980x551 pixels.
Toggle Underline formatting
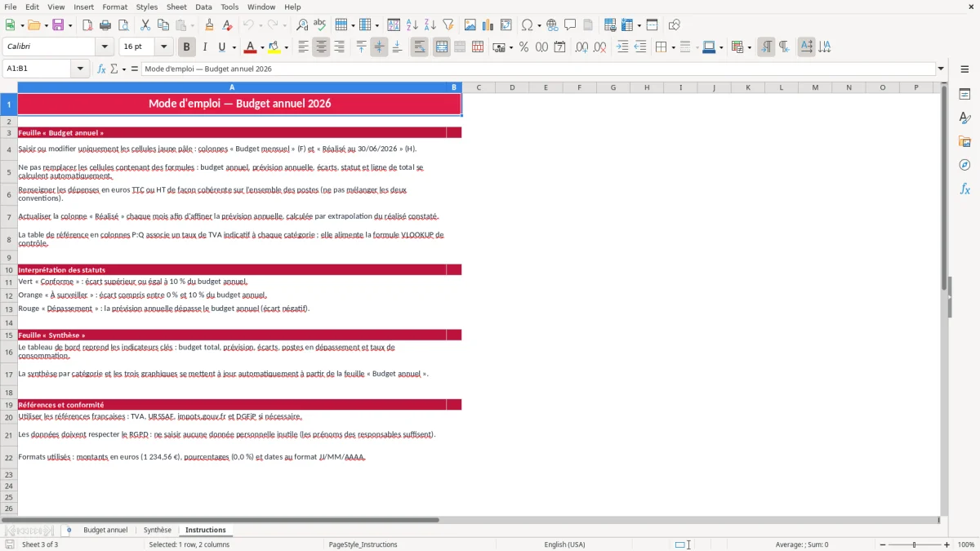(x=221, y=47)
